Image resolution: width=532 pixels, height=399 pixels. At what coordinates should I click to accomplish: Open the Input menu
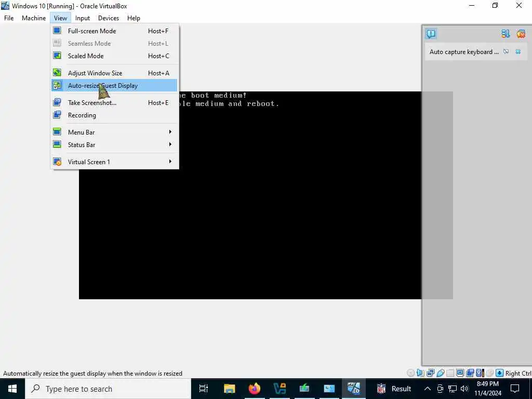83,18
